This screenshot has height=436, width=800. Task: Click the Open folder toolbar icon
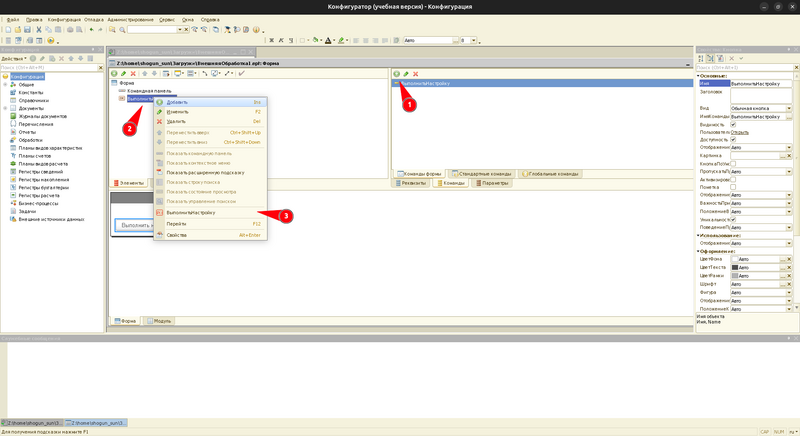tap(18, 30)
